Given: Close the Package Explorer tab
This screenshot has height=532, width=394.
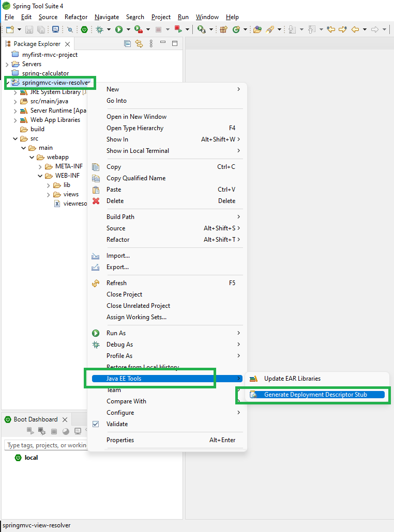Looking at the screenshot, I should (68, 44).
